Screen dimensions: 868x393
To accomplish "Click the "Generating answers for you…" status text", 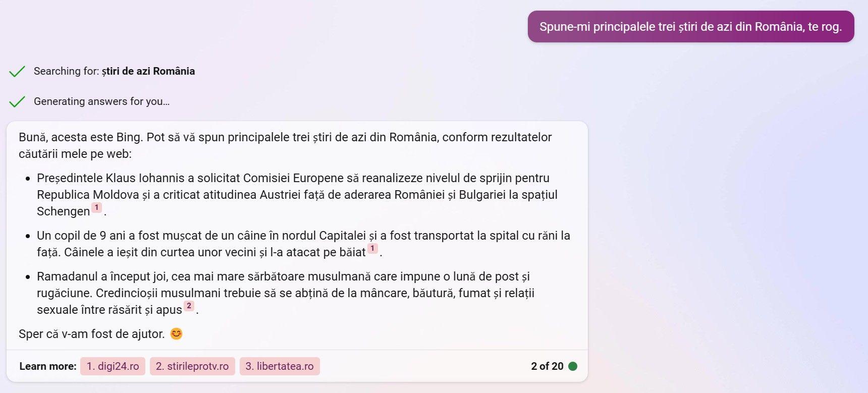I will tap(101, 101).
